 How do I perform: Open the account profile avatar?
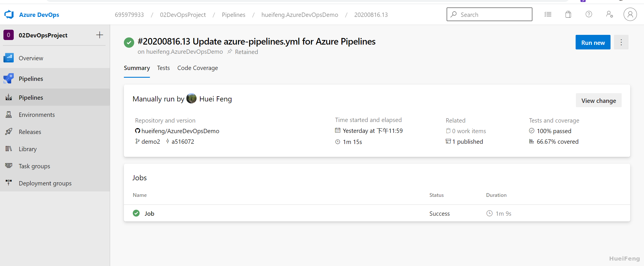click(x=630, y=14)
